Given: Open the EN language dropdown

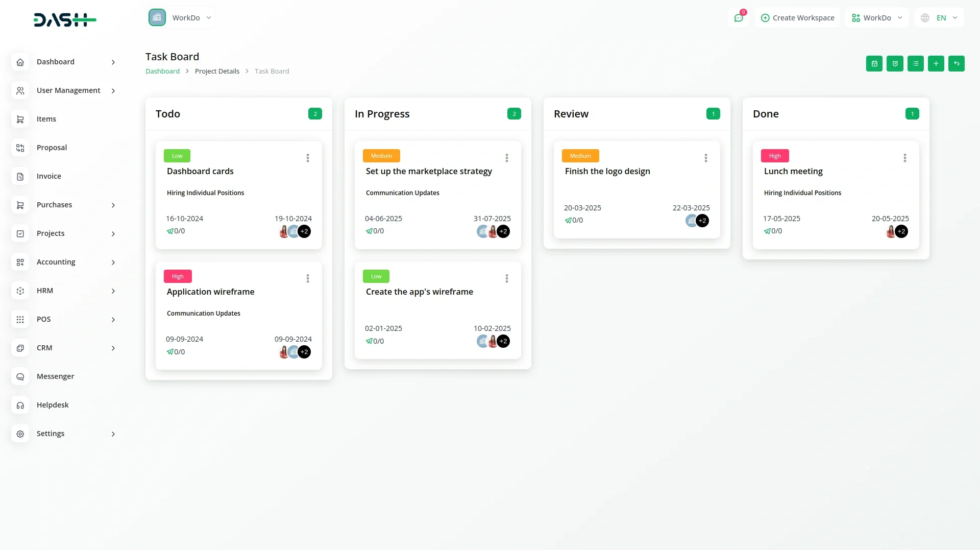Looking at the screenshot, I should [939, 18].
